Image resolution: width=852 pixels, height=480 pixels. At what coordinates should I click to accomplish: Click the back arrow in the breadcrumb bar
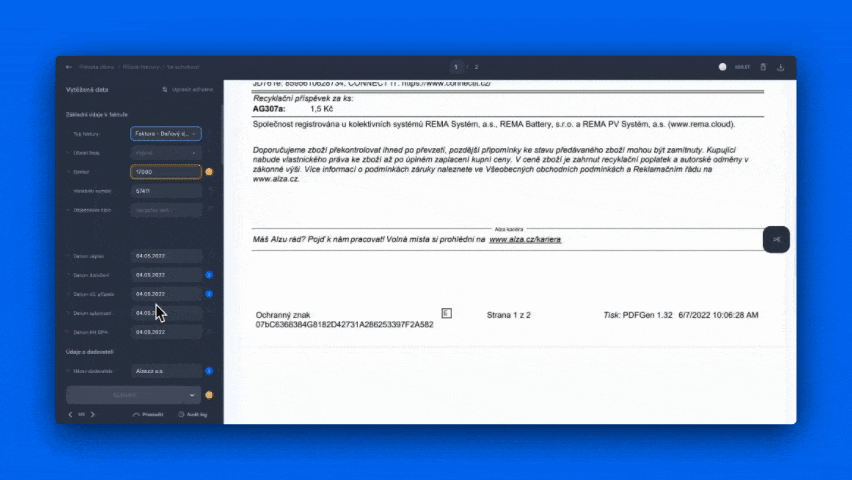68,67
